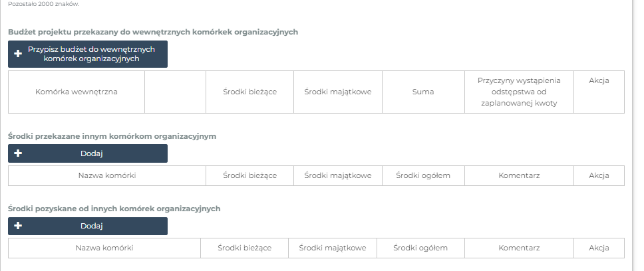Image resolution: width=644 pixels, height=271 pixels.
Task: Click the Przyczyny wystąpienia odstępstwa column header
Action: click(x=519, y=92)
